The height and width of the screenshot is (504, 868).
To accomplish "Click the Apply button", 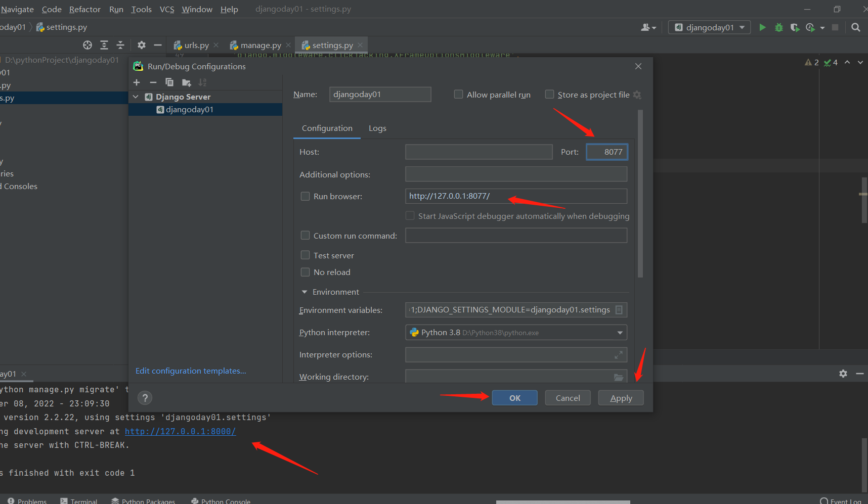I will pyautogui.click(x=621, y=398).
